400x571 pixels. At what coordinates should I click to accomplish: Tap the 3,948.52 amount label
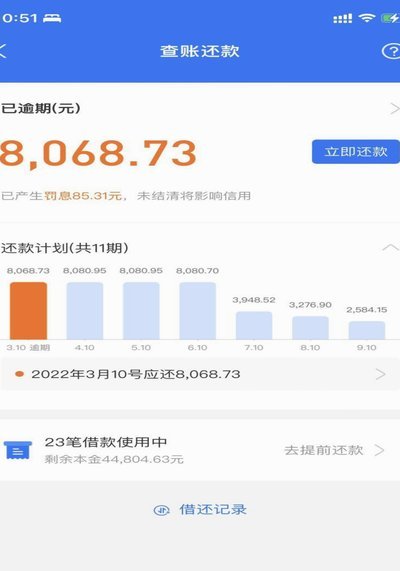pyautogui.click(x=254, y=300)
